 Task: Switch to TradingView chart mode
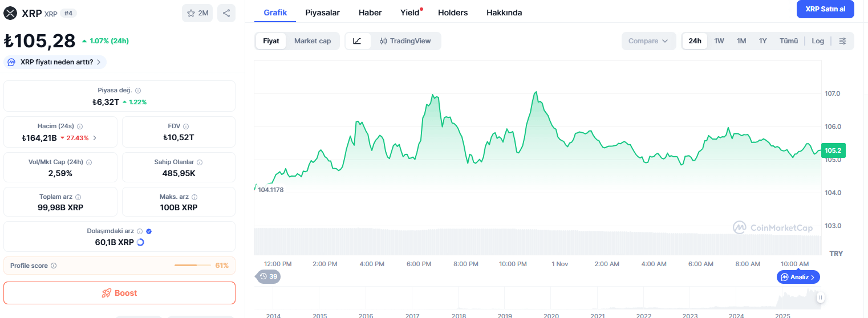click(x=405, y=41)
